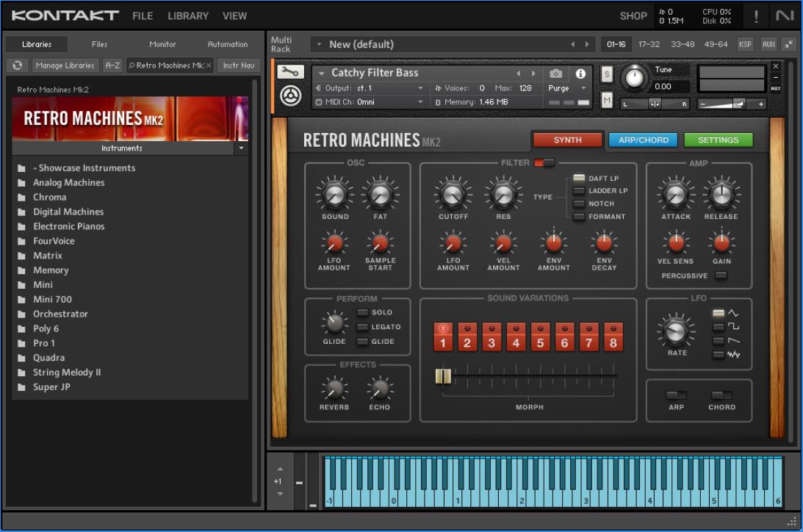
Task: Mute the instrument with M button
Action: (607, 100)
